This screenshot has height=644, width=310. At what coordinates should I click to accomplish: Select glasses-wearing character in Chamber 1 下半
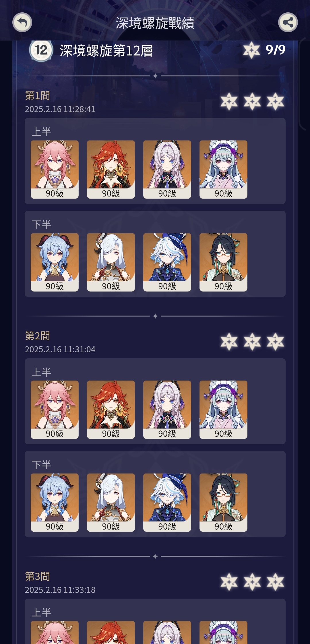click(x=223, y=262)
